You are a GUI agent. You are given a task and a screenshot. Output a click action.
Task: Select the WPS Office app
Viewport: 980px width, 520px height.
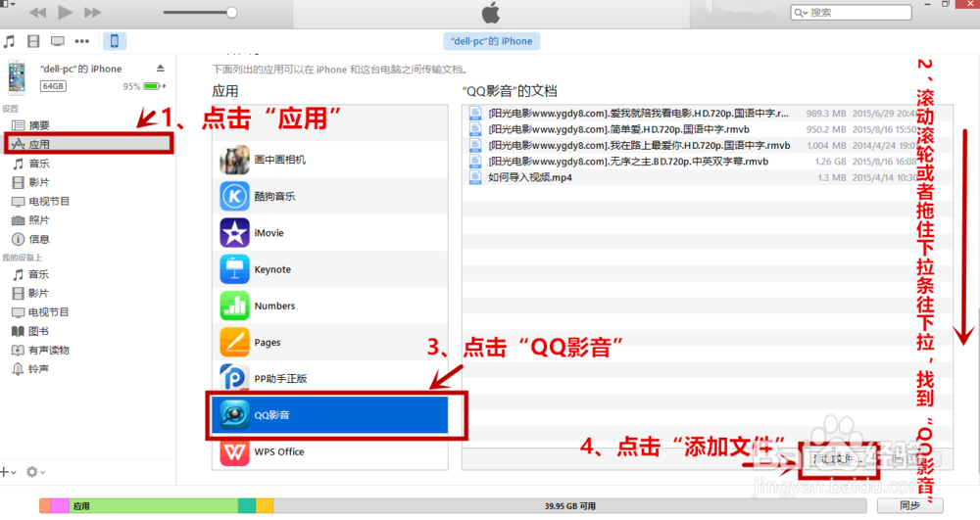[x=330, y=451]
